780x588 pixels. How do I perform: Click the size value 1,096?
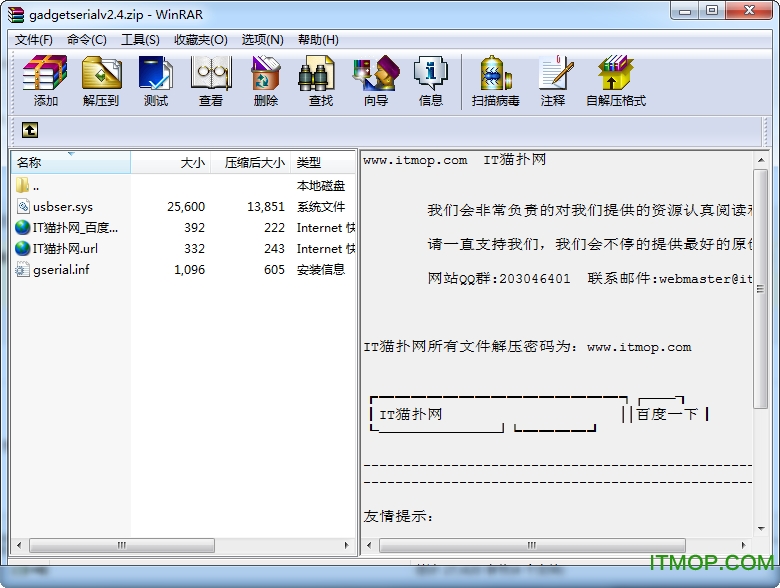pyautogui.click(x=190, y=270)
